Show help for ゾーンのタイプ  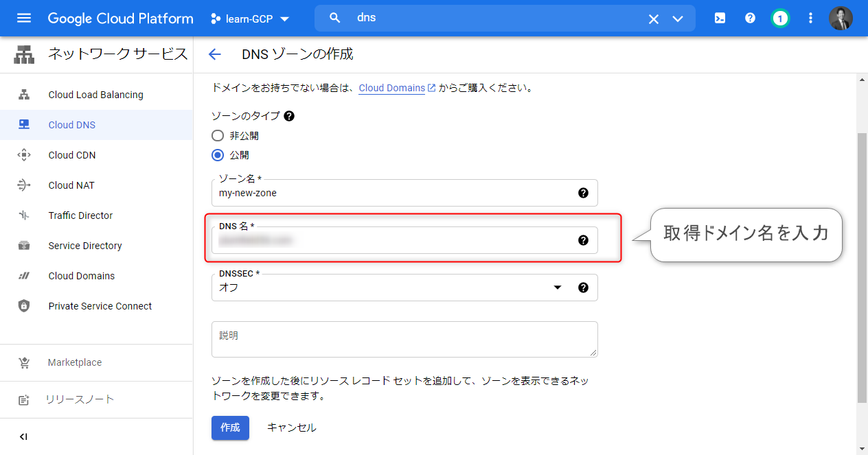pyautogui.click(x=289, y=116)
